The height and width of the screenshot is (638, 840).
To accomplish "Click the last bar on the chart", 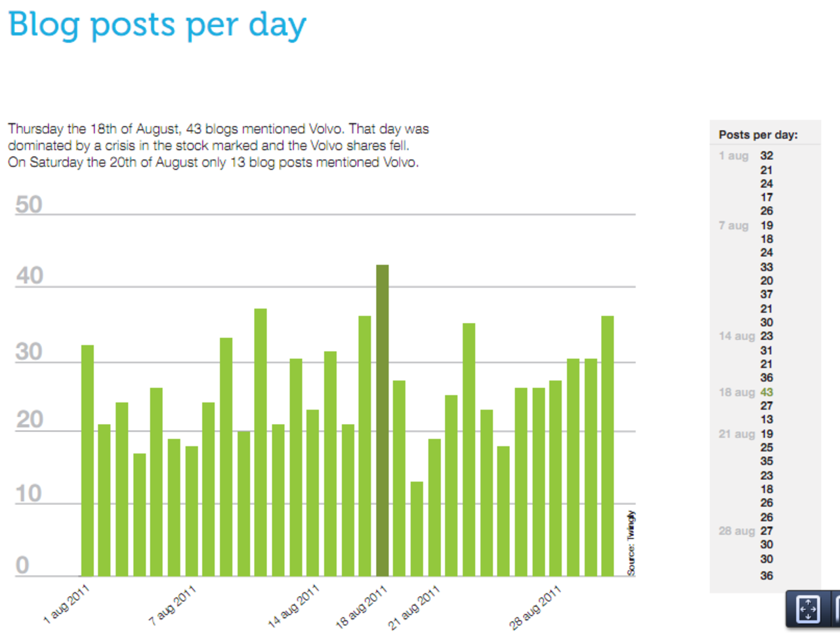I will (608, 446).
